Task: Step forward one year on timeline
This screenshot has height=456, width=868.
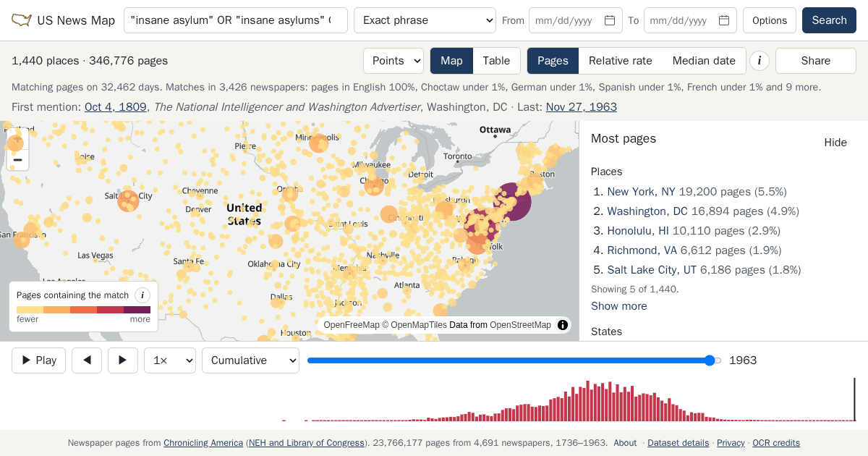Action: click(123, 360)
